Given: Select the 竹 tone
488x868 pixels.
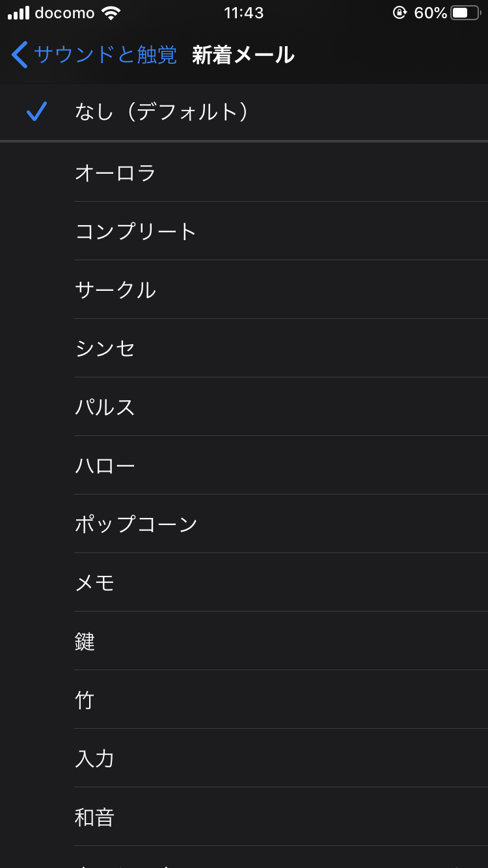Looking at the screenshot, I should [x=85, y=699].
